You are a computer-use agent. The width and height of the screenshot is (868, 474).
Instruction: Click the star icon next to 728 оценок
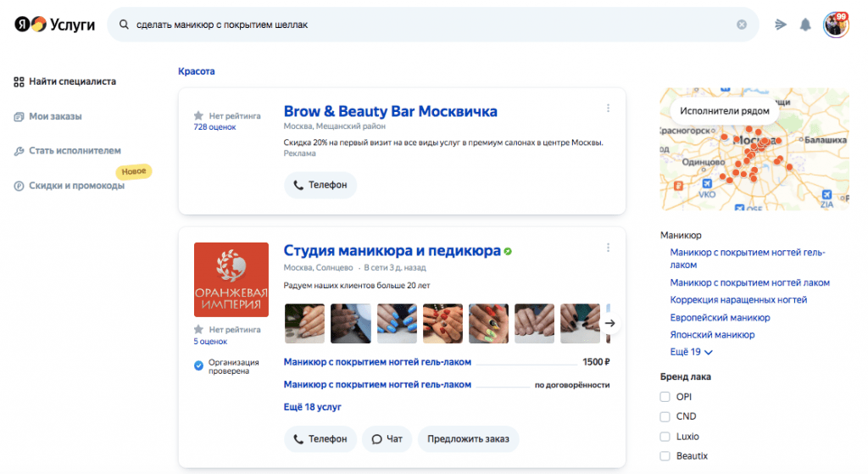click(x=198, y=115)
